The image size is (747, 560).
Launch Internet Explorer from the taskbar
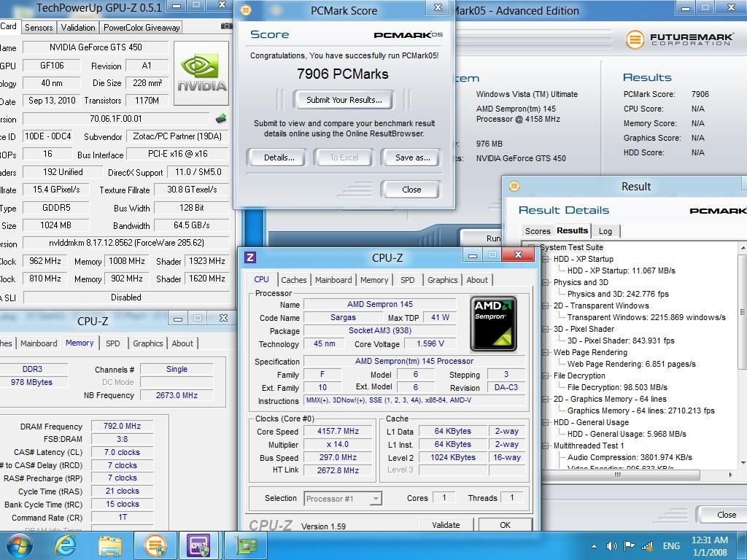(65, 545)
